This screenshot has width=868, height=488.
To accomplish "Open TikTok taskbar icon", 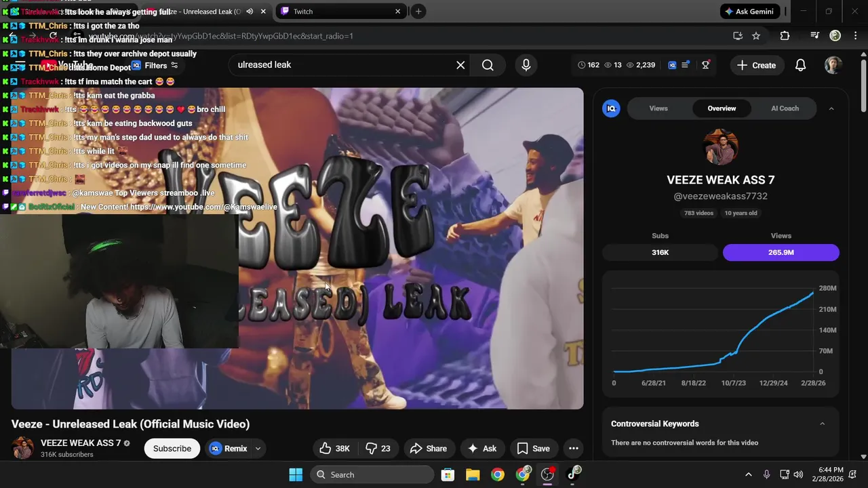I will [x=573, y=474].
